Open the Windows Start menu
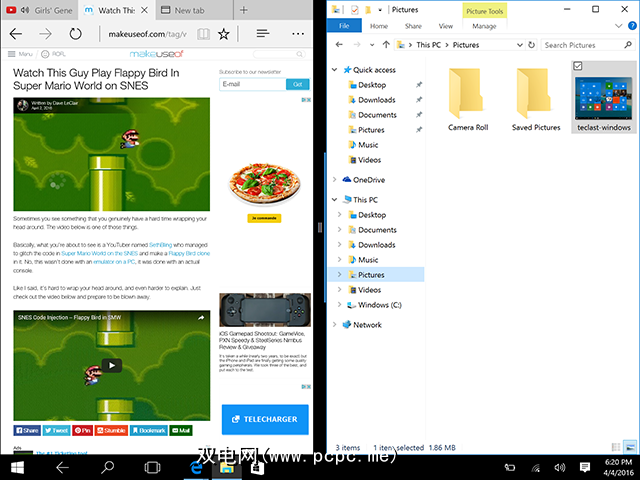The width and height of the screenshot is (640, 480). pyautogui.click(x=17, y=468)
